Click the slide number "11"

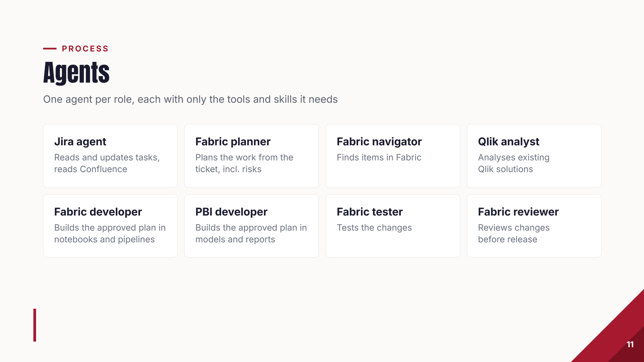tap(630, 345)
